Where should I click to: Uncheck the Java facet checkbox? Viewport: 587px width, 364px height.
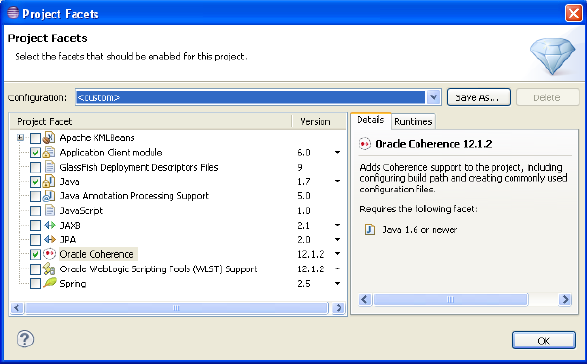[x=35, y=182]
